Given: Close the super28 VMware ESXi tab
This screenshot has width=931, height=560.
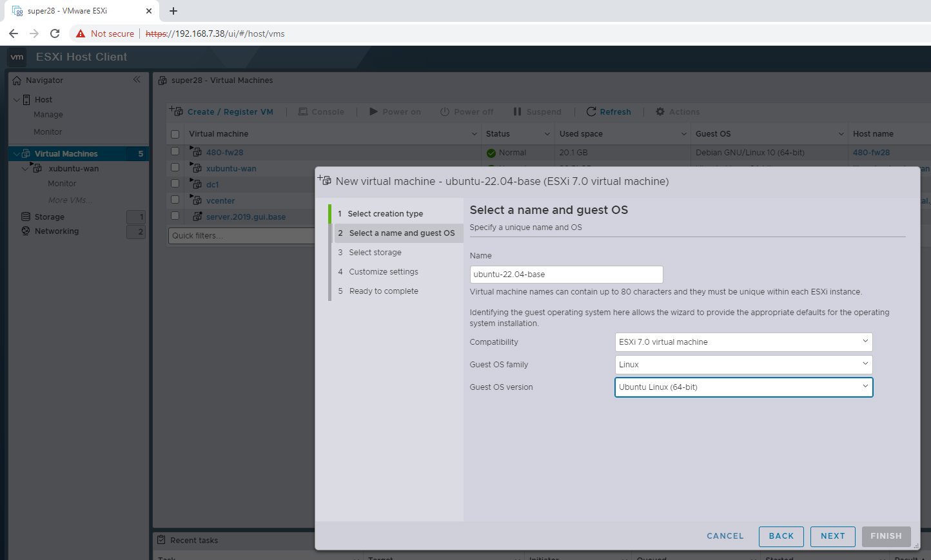Looking at the screenshot, I should click(x=148, y=11).
